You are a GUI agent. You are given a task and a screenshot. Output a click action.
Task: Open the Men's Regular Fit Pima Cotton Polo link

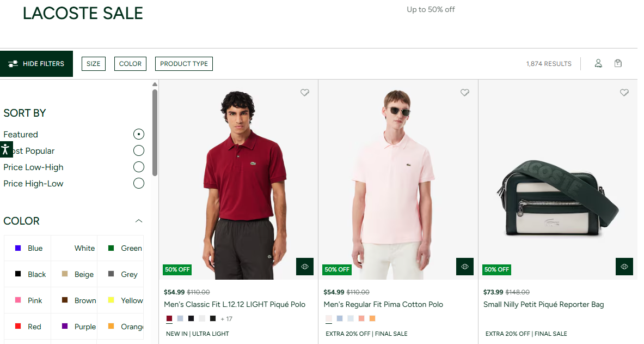click(383, 304)
